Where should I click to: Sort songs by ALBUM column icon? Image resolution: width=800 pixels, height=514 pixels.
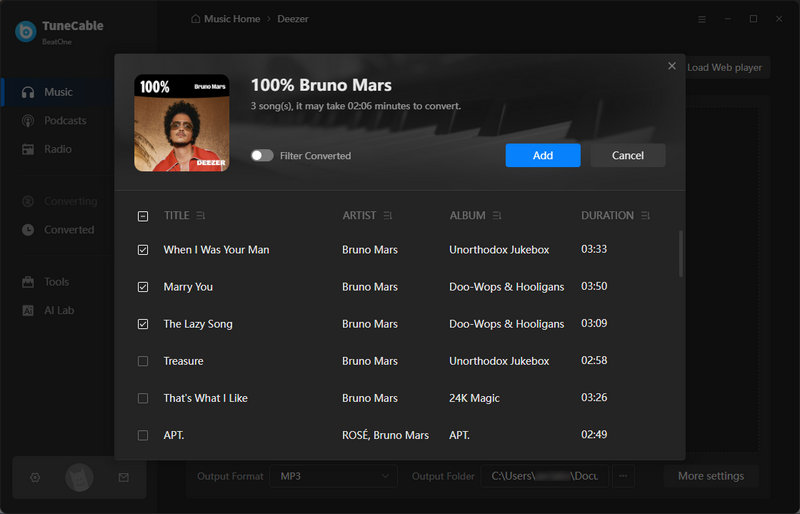coord(497,216)
